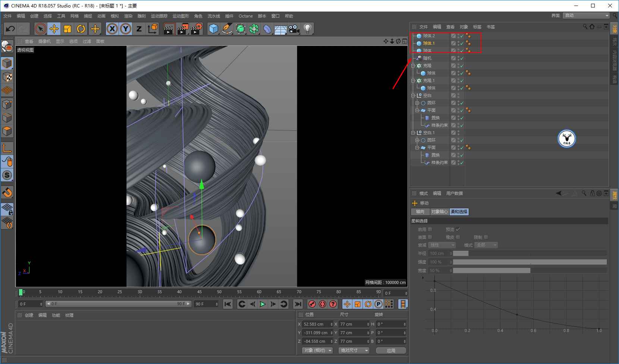
Task: Jump to the animation end
Action: click(x=298, y=304)
